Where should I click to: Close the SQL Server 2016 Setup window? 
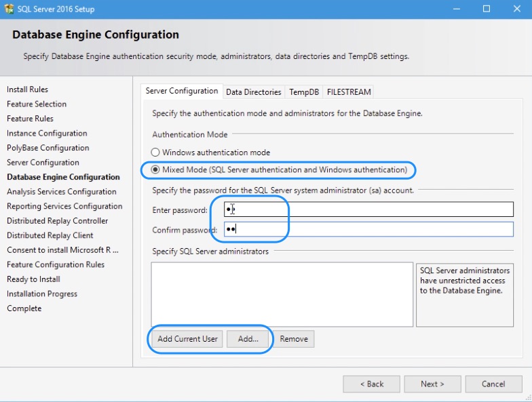coord(517,9)
